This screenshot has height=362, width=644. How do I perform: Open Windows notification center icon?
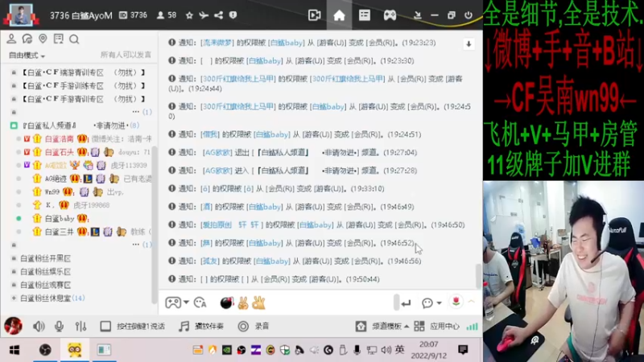click(463, 350)
